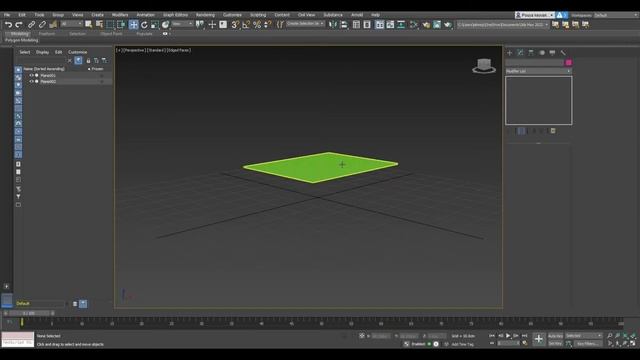This screenshot has width=640, height=360.
Task: Go to the animation end frame
Action: tap(524, 336)
